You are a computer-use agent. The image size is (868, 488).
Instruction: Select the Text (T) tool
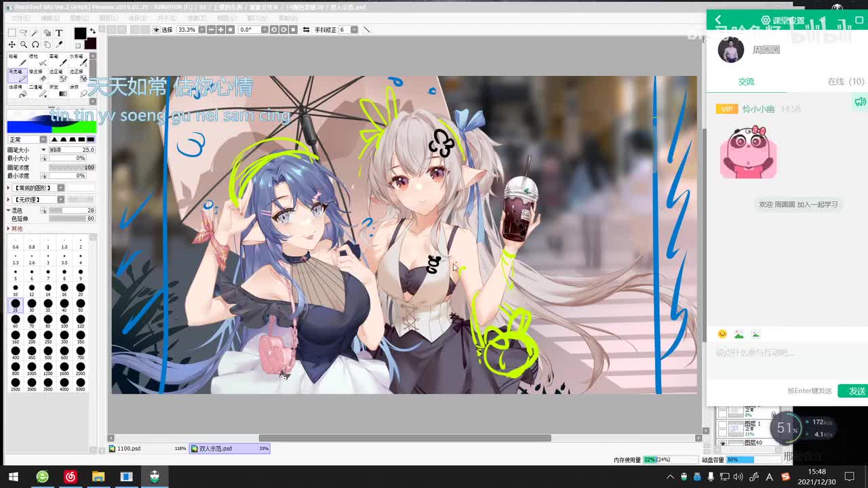point(59,33)
